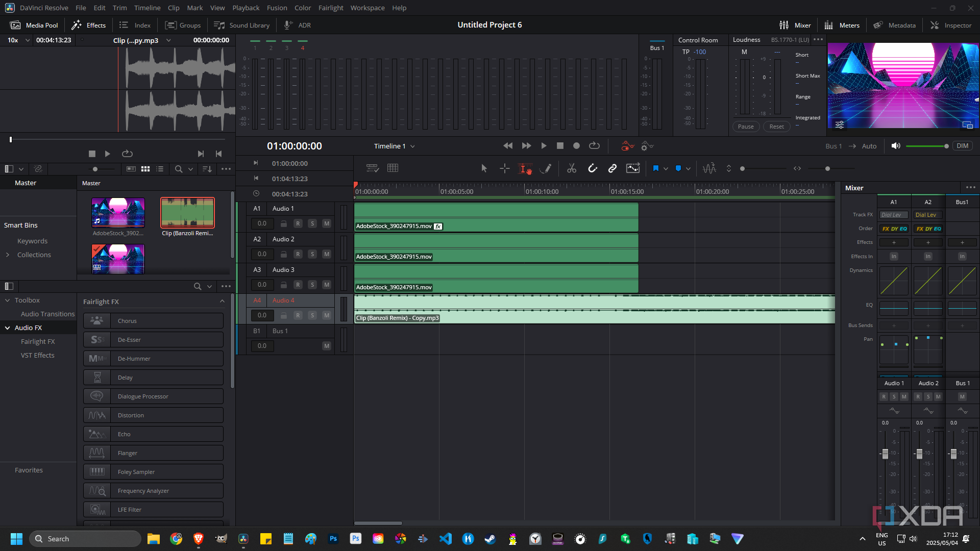Mute Bus 1 track
This screenshot has width=980, height=551.
327,346
